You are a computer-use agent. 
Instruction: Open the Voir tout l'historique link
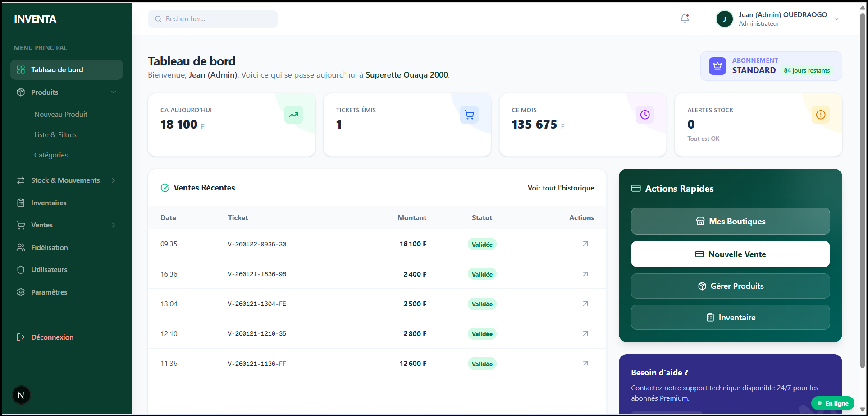[561, 188]
